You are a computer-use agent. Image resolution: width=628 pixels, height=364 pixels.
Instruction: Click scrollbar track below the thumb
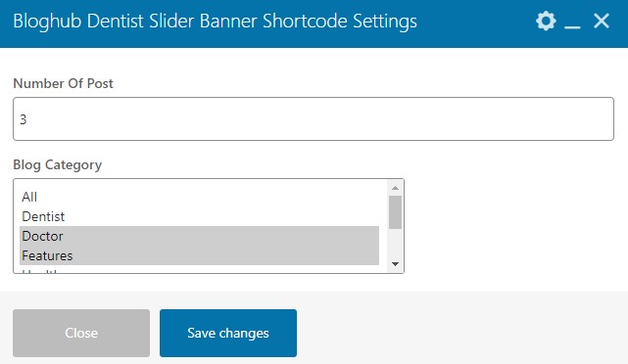coord(395,244)
